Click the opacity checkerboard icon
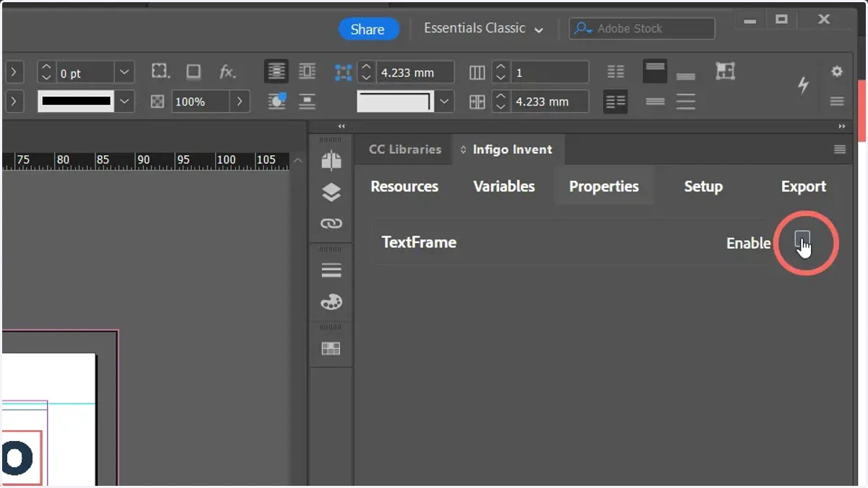868x488 pixels. click(157, 102)
